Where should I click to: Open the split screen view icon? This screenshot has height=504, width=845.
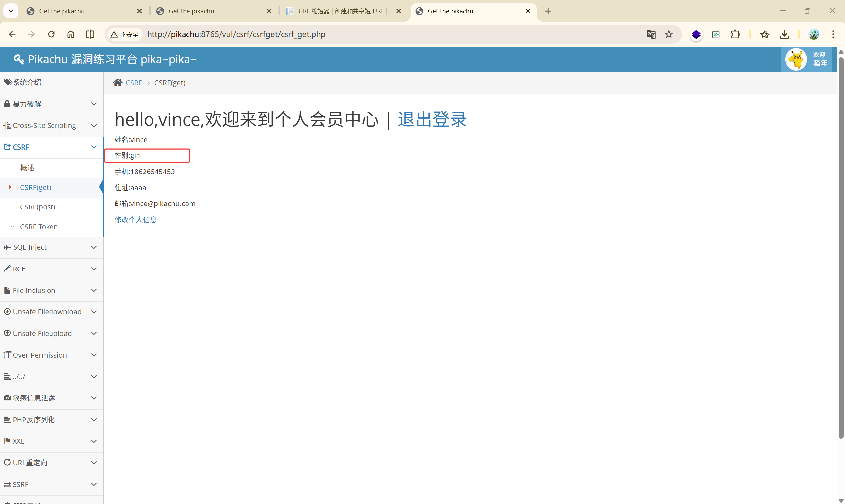[90, 34]
